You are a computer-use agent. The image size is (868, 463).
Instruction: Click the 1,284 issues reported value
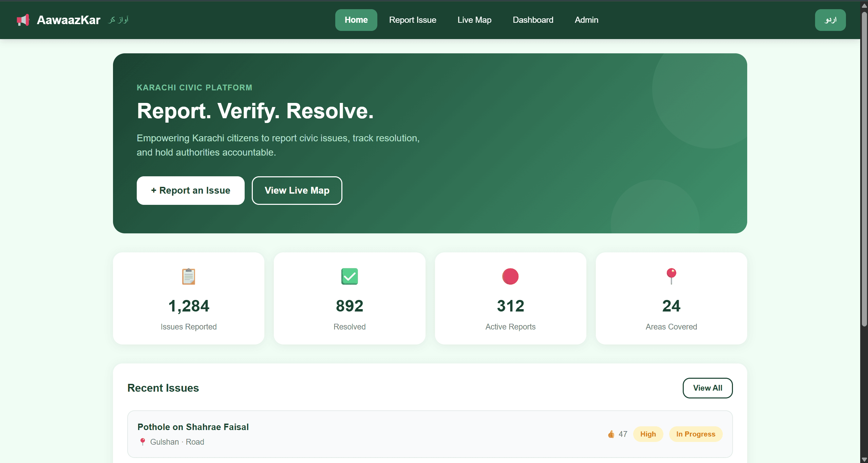point(189,306)
